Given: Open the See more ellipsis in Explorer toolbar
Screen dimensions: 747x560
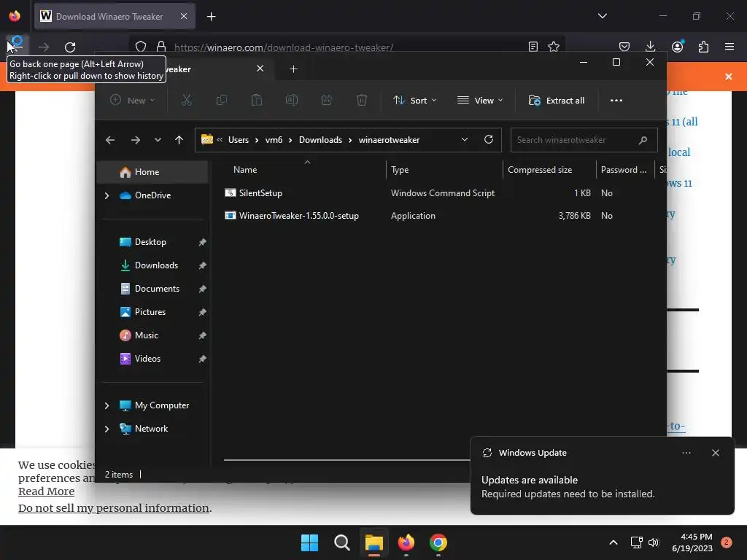Looking at the screenshot, I should point(616,101).
